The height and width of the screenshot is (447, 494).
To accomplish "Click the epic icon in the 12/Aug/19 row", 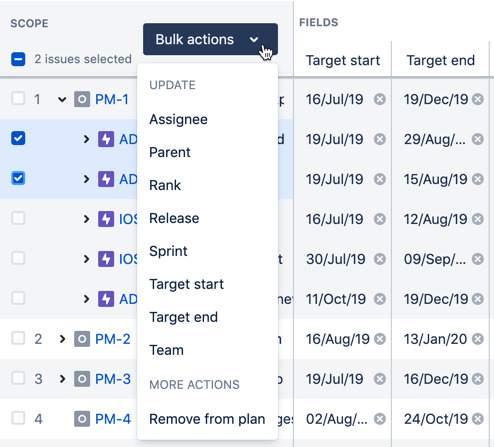I will pos(106,219).
